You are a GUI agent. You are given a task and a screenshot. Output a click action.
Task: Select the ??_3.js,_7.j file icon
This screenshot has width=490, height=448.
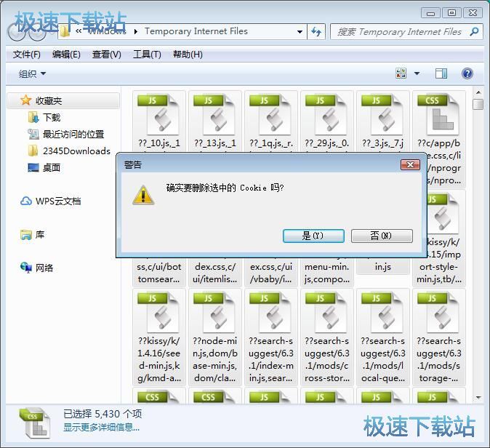382,115
